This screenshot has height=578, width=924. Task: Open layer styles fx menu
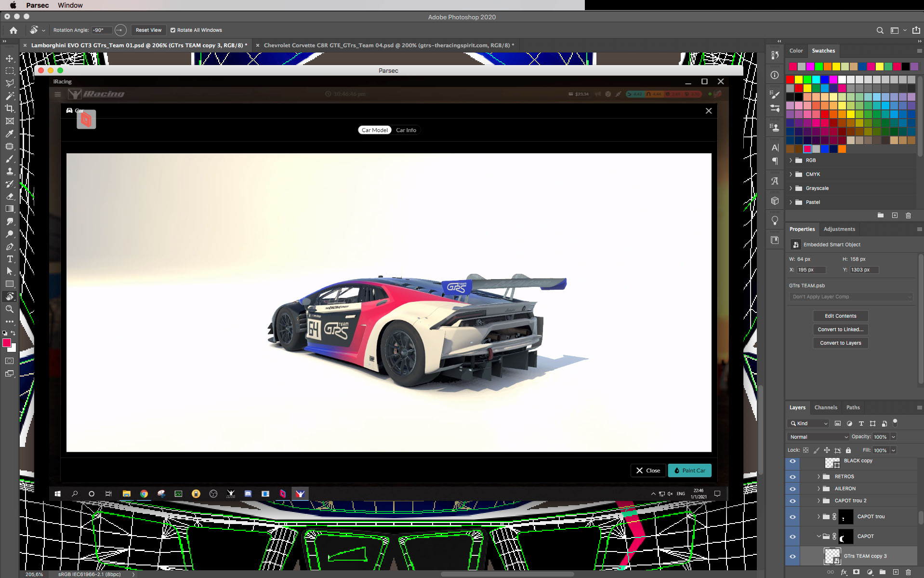pos(844,572)
